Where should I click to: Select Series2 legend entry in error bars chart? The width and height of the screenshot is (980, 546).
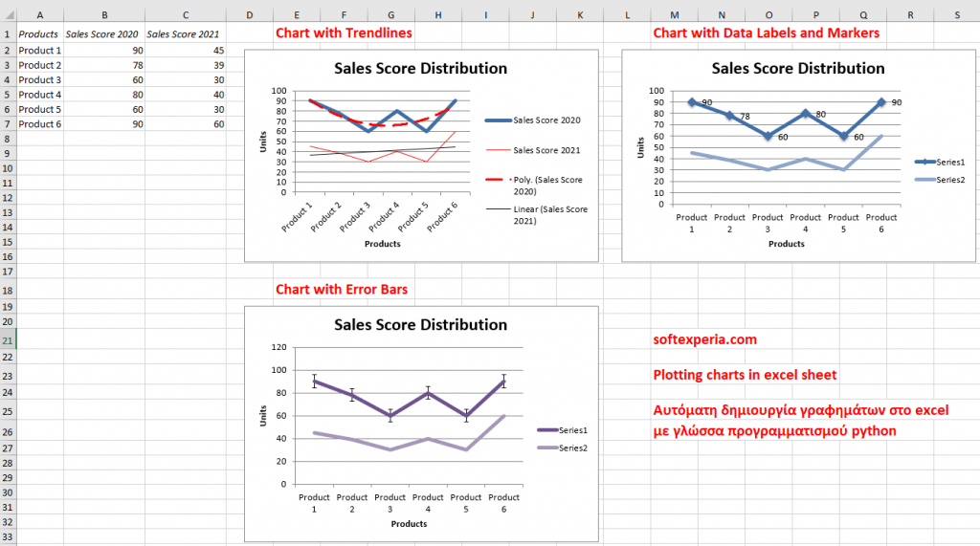coord(572,448)
